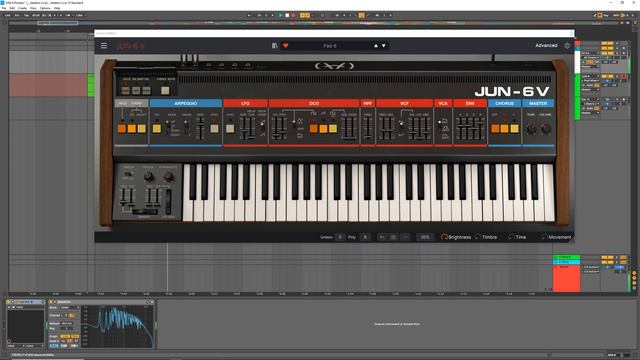Click the Arpeggio rate slider

click(x=200, y=128)
